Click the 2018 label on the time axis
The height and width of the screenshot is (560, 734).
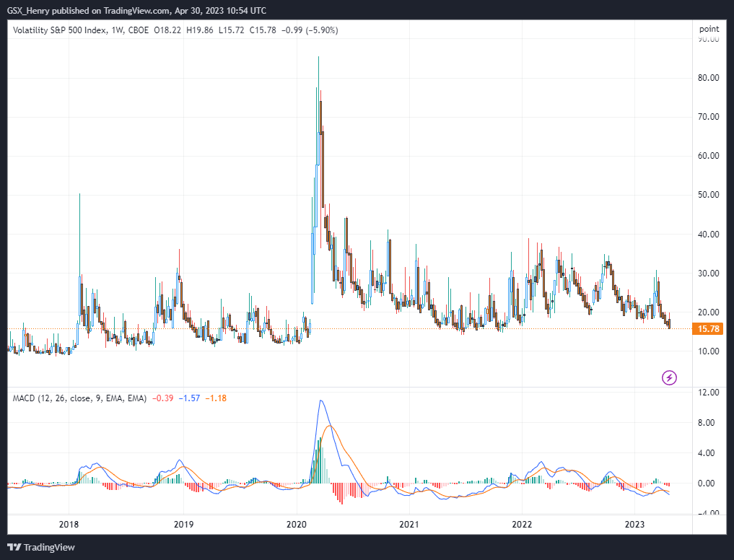(69, 524)
